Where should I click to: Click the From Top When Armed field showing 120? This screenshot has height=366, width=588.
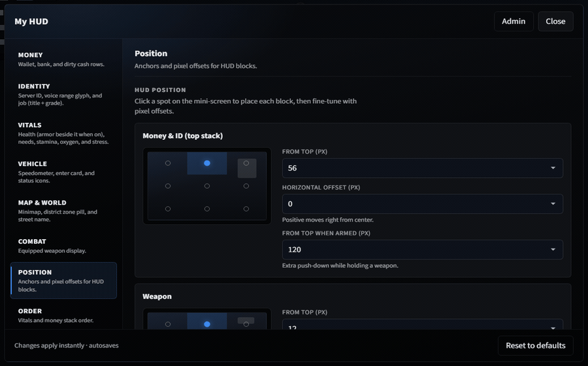coord(422,250)
